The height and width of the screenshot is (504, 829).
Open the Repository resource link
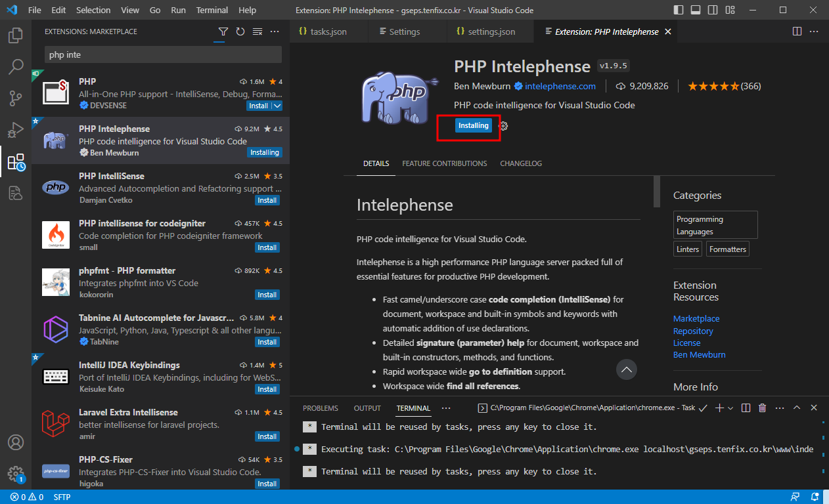coord(693,331)
